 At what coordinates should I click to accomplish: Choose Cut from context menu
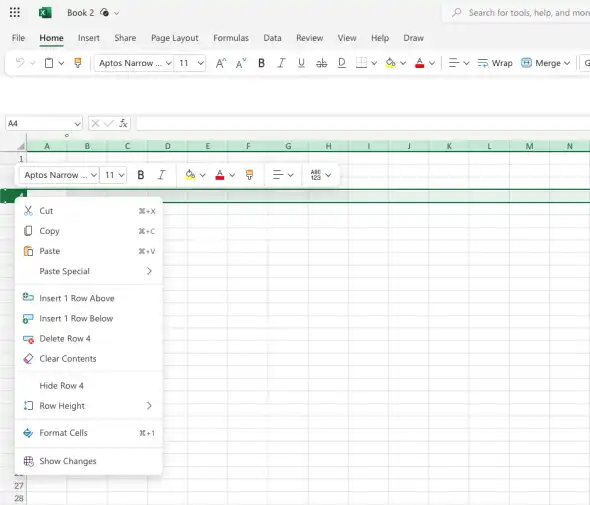tap(89, 211)
